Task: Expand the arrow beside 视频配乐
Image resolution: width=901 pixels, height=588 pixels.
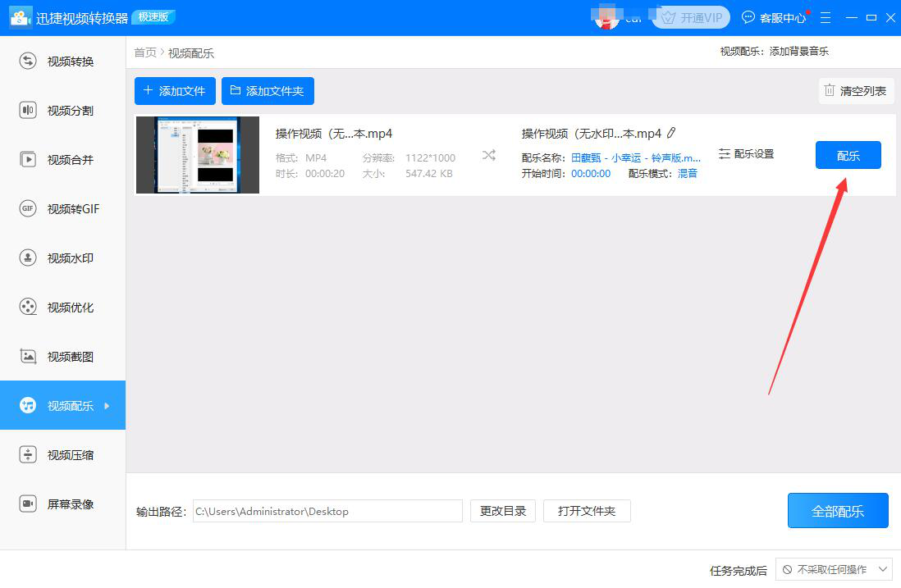Action: (x=107, y=406)
